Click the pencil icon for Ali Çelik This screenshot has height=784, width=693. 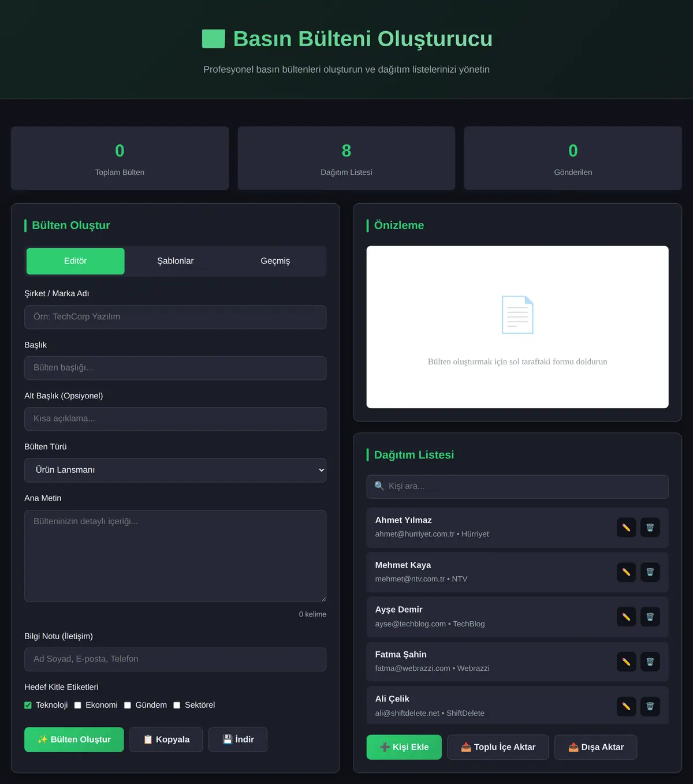point(626,706)
